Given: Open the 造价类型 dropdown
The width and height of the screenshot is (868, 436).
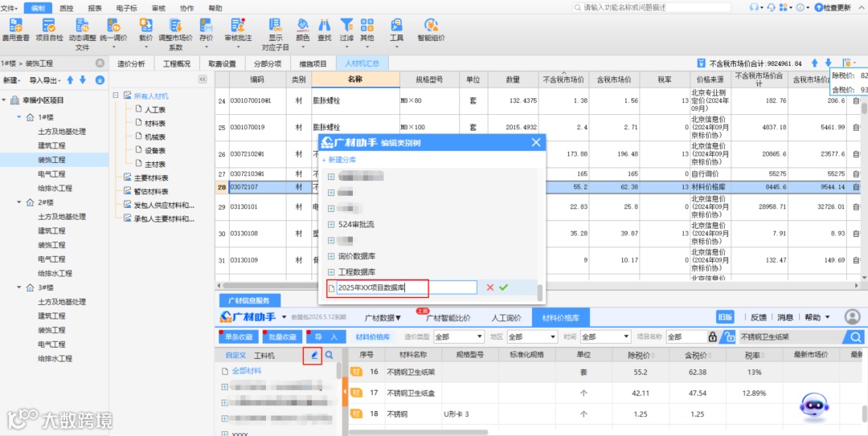Looking at the screenshot, I should tap(459, 336).
